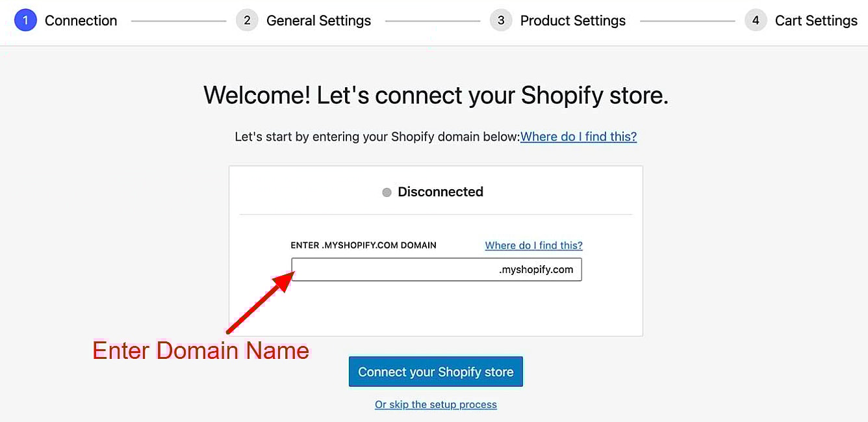Focus the myshopify domain input field
This screenshot has height=422, width=868.
(x=394, y=269)
